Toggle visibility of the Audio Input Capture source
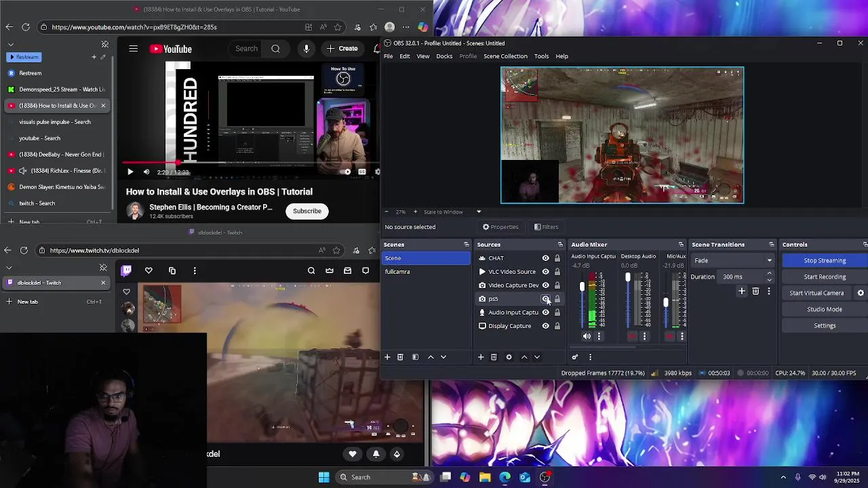 (x=545, y=312)
